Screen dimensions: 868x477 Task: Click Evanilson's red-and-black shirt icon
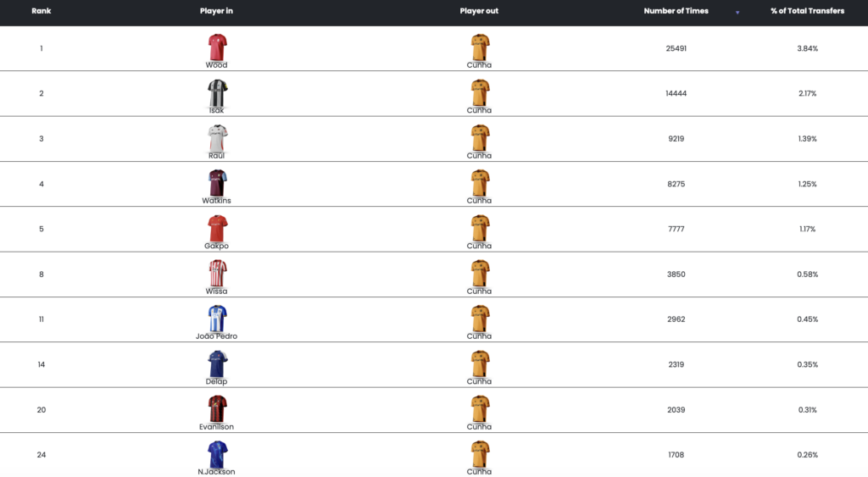pyautogui.click(x=217, y=408)
